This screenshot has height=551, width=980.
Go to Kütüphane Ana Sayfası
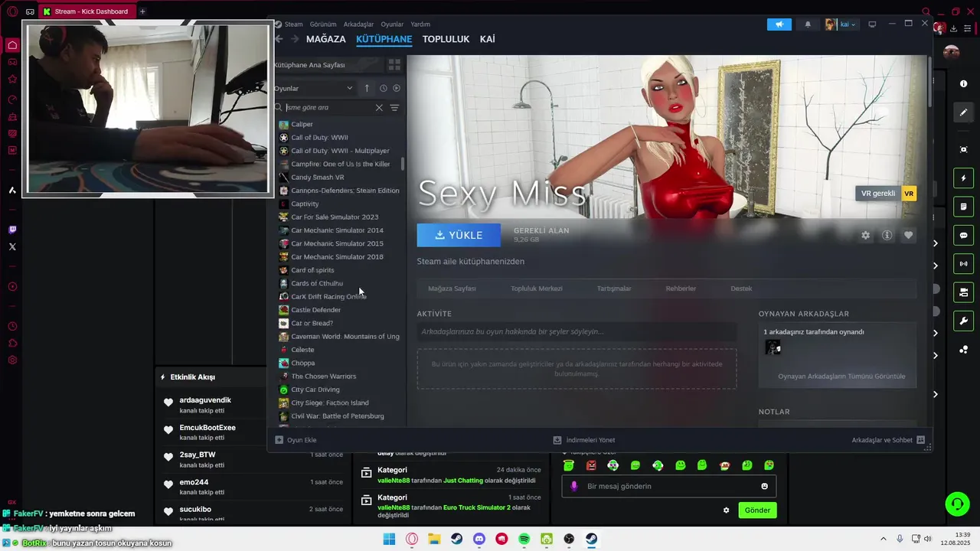coord(309,65)
